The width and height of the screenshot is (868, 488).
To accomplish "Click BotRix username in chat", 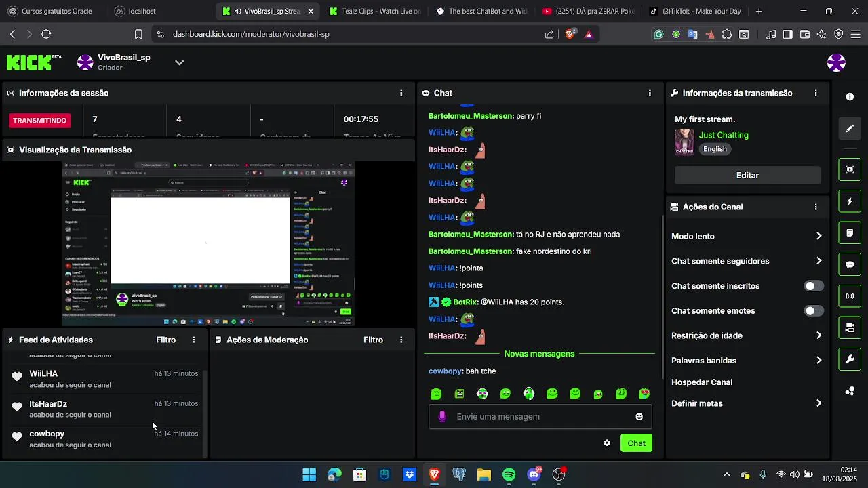I will tap(465, 302).
